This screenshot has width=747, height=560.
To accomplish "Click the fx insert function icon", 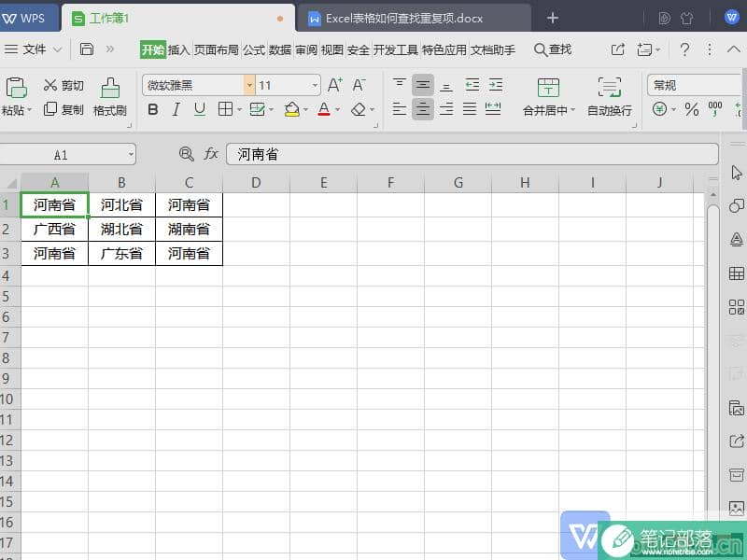I will pos(211,153).
